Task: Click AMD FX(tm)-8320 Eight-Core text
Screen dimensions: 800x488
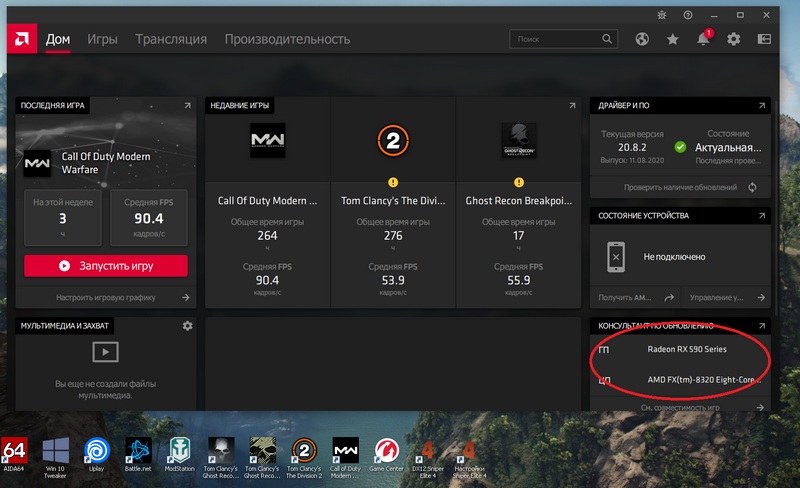Action: (704, 380)
